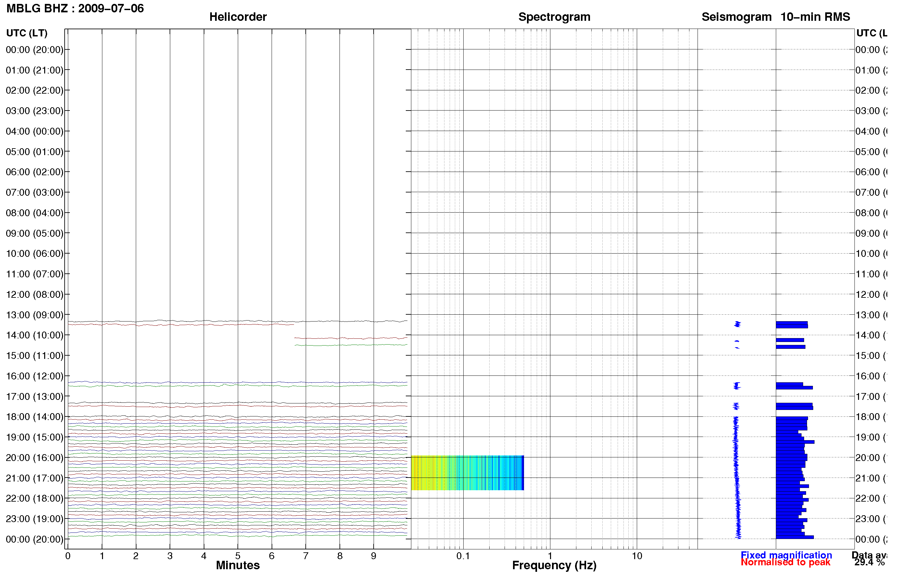Click the continuous seismogram trace at 21:00

point(737,478)
